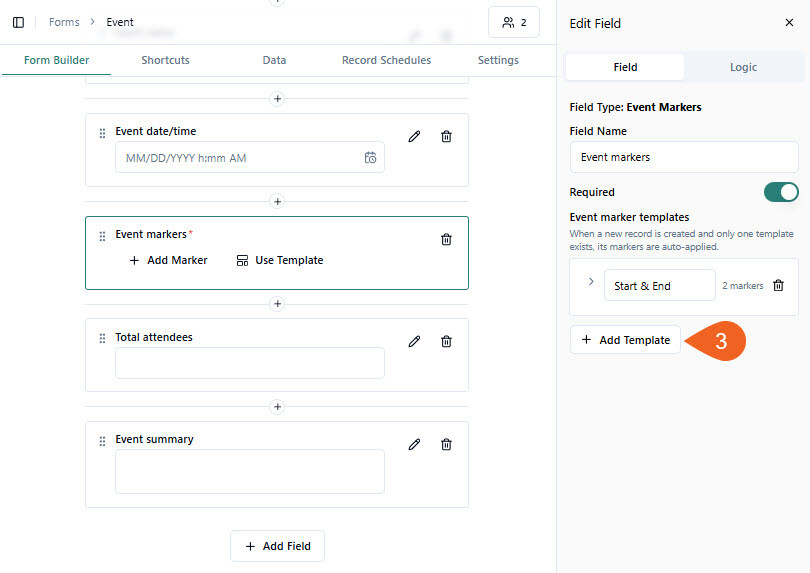Insert field above Event date/time
This screenshot has height=573, width=810.
277,99
